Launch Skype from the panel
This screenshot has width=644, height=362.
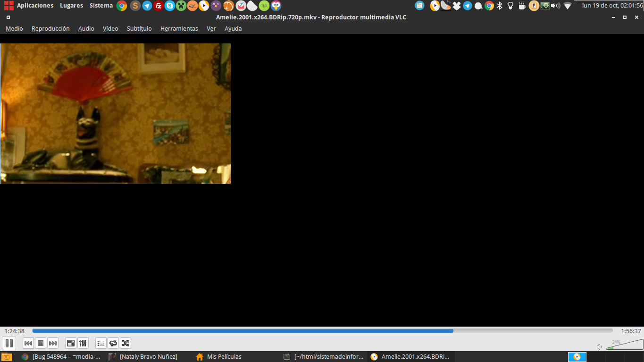(x=170, y=6)
